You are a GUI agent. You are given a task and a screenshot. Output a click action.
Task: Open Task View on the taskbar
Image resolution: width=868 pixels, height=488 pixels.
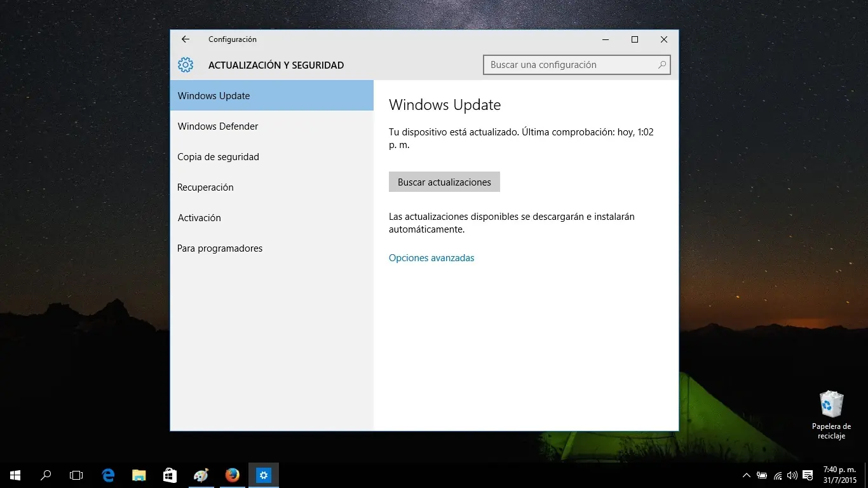coord(76,475)
